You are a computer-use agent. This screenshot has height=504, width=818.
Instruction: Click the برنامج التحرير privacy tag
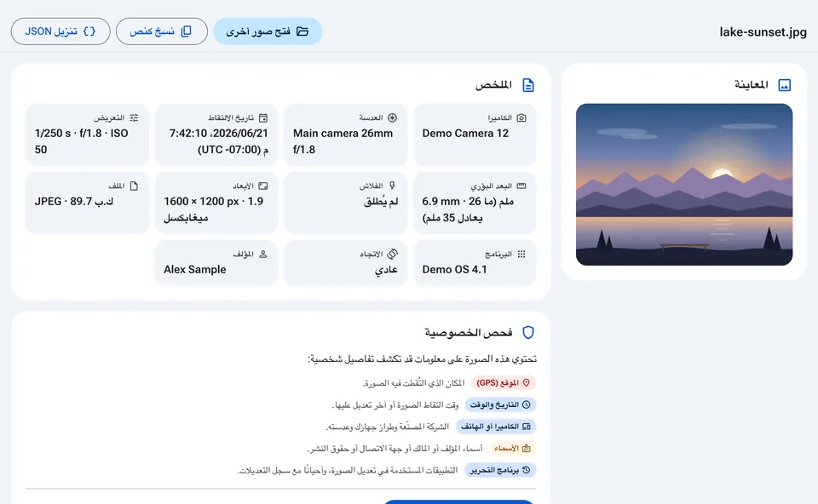(500, 470)
